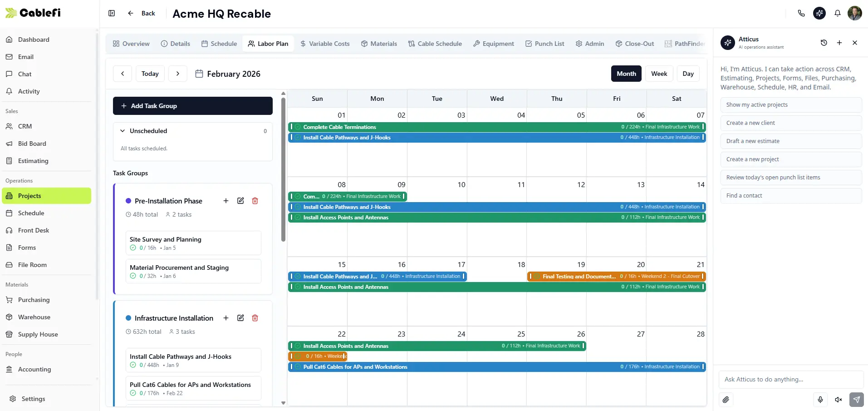Open 'Site Survey and Planning' task

[193, 243]
